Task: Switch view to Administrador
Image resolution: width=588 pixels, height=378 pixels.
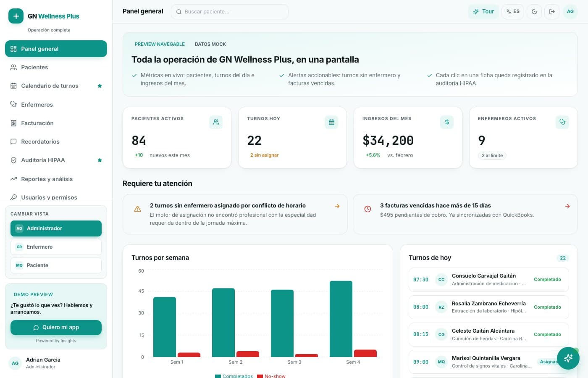Action: pos(56,228)
